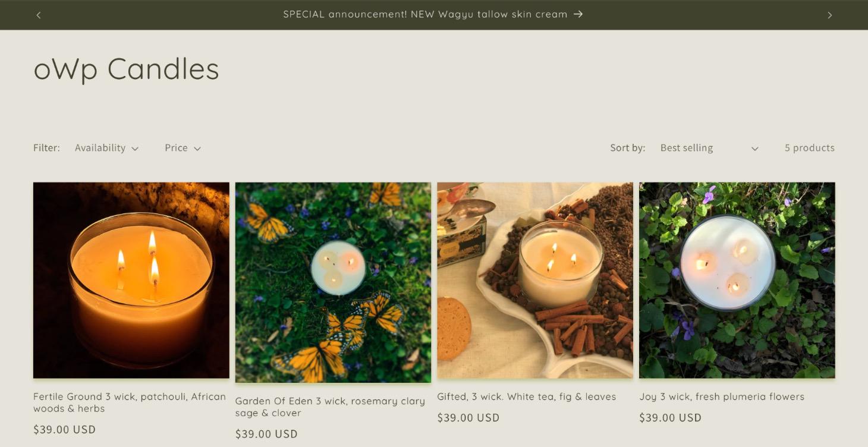Viewport: 868px width, 447px height.
Task: Click the Price filter chevron
Action: tap(197, 149)
